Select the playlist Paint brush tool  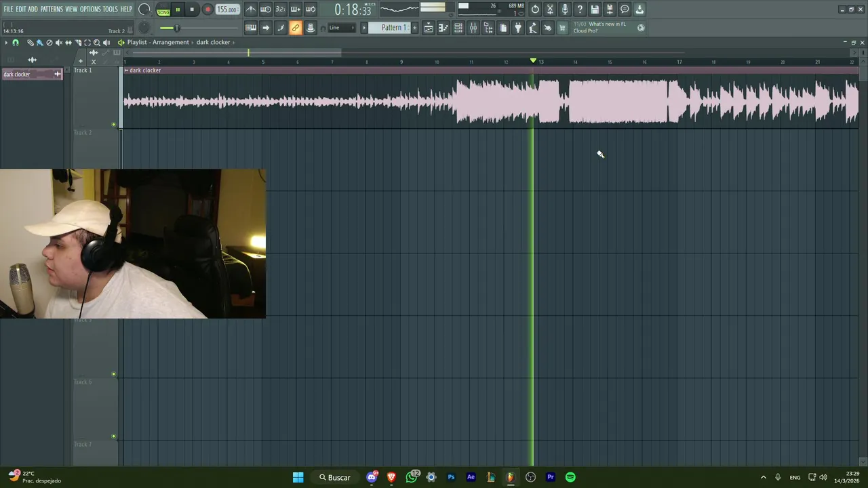click(39, 43)
